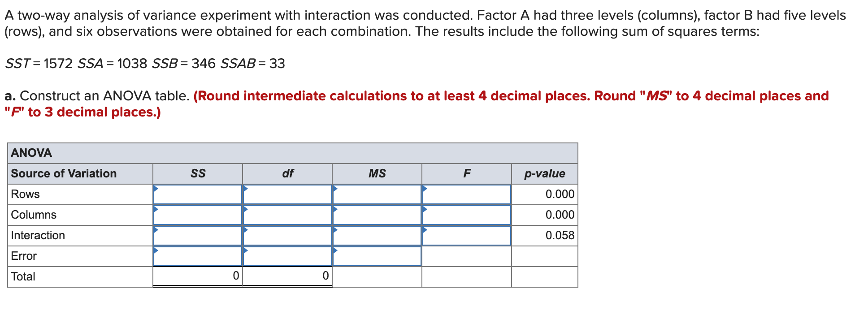Click the blue marker in Rows SS cell

pos(156,189)
